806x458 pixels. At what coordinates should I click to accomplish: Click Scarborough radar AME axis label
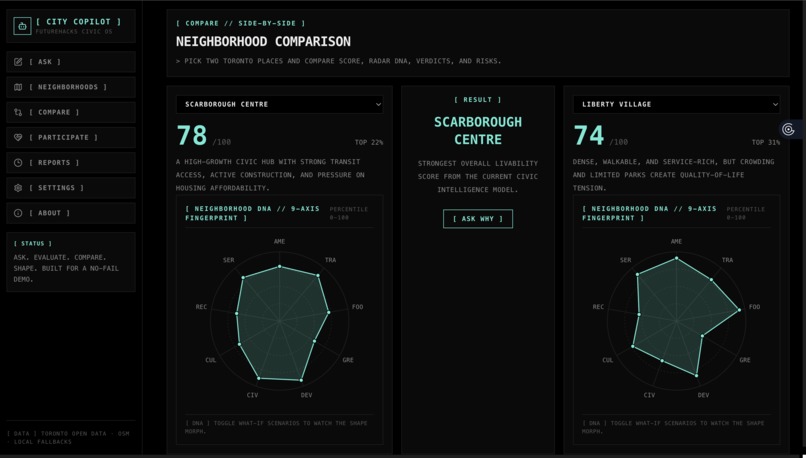click(280, 242)
